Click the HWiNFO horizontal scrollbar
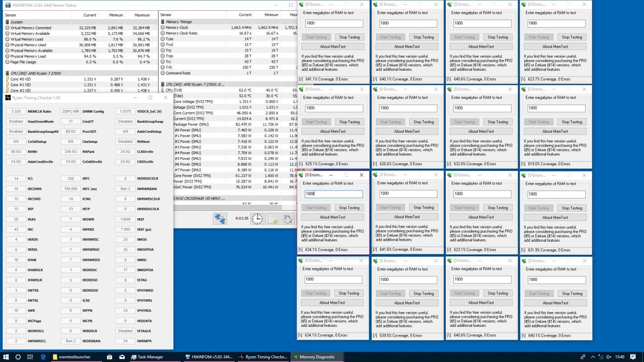 [228, 207]
